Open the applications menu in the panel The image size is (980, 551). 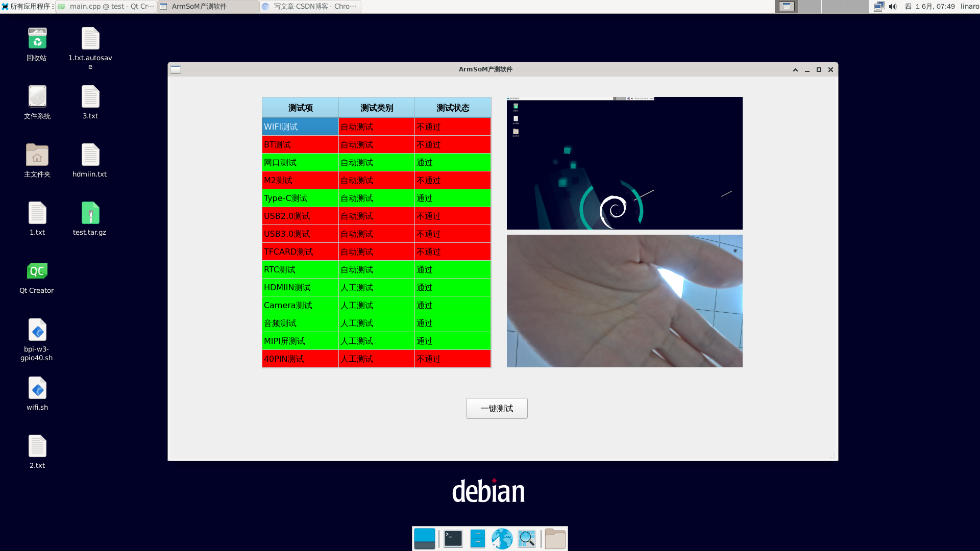(x=28, y=7)
